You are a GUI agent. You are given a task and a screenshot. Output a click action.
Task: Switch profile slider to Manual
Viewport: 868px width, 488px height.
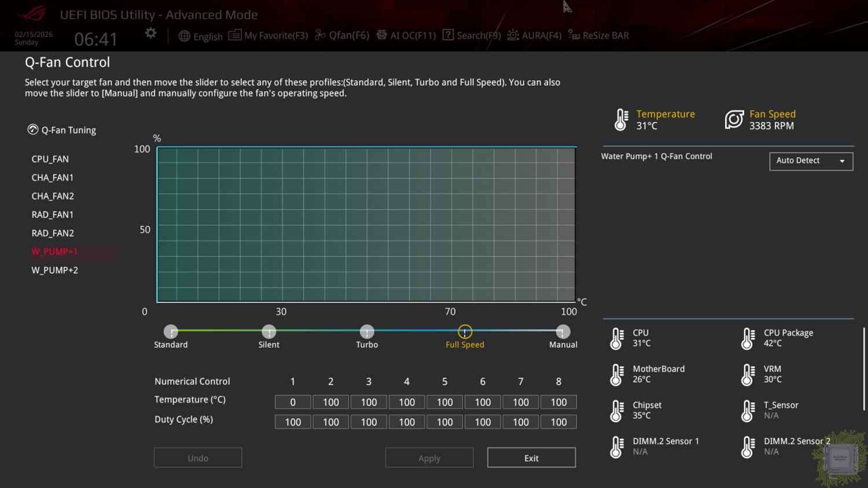(563, 332)
